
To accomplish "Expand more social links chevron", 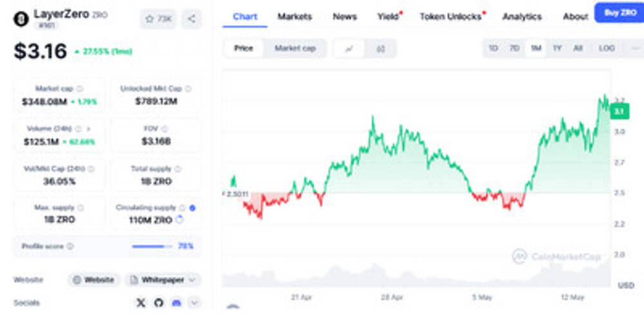I will tap(194, 303).
